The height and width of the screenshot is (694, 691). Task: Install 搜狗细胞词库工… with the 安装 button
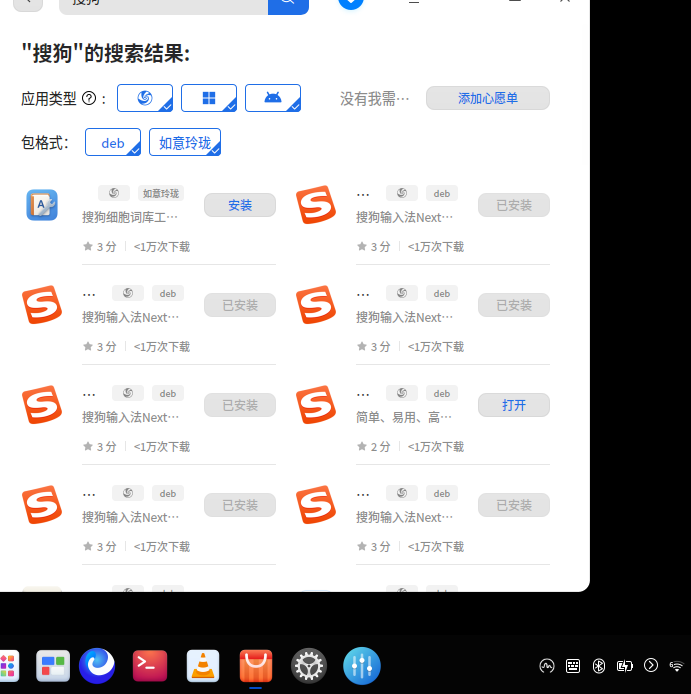pos(240,205)
